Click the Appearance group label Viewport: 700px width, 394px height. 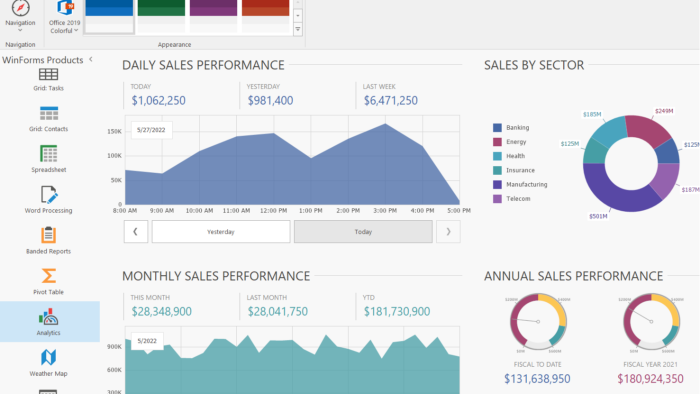174,45
